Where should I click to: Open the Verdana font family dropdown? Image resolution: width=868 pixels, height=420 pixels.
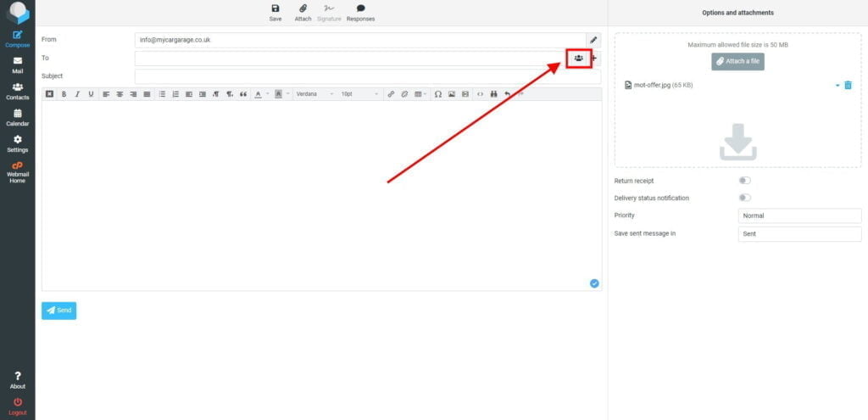(314, 94)
